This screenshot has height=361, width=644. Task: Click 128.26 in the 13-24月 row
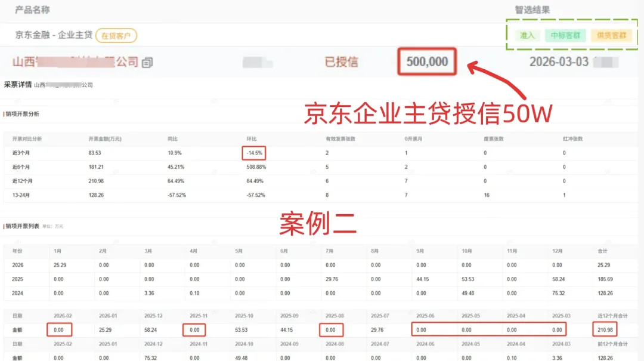coord(95,195)
